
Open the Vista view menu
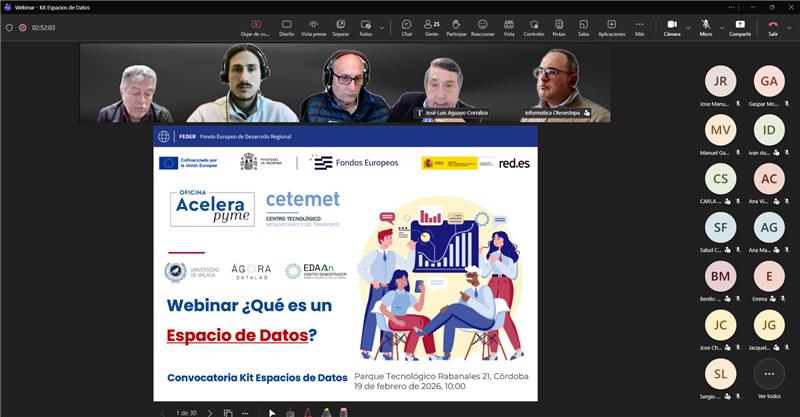click(x=509, y=27)
